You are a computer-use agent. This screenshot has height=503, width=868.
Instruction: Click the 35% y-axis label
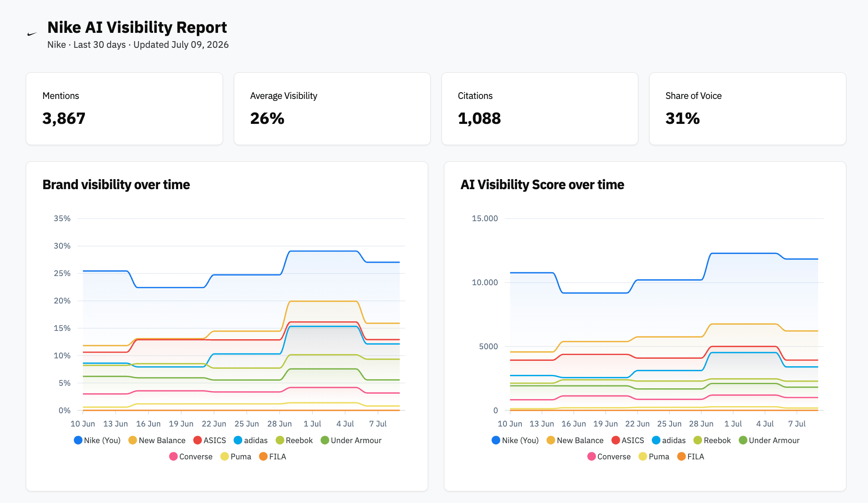point(62,219)
